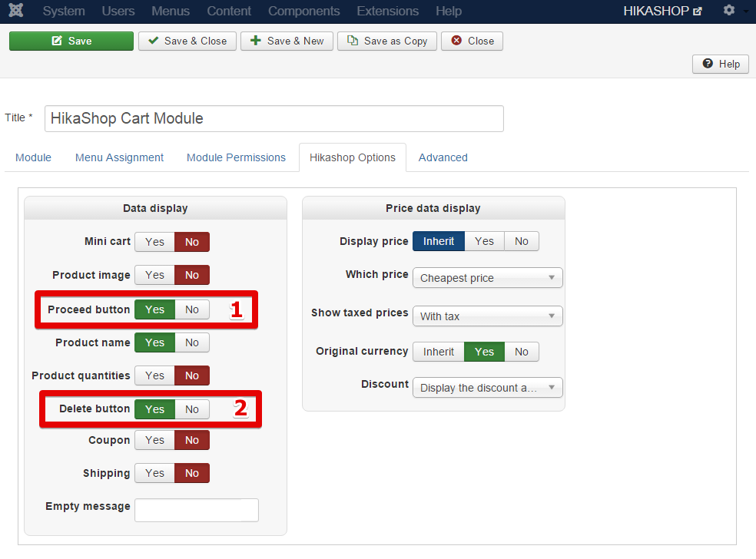
Task: Open the Content menu
Action: point(229,11)
